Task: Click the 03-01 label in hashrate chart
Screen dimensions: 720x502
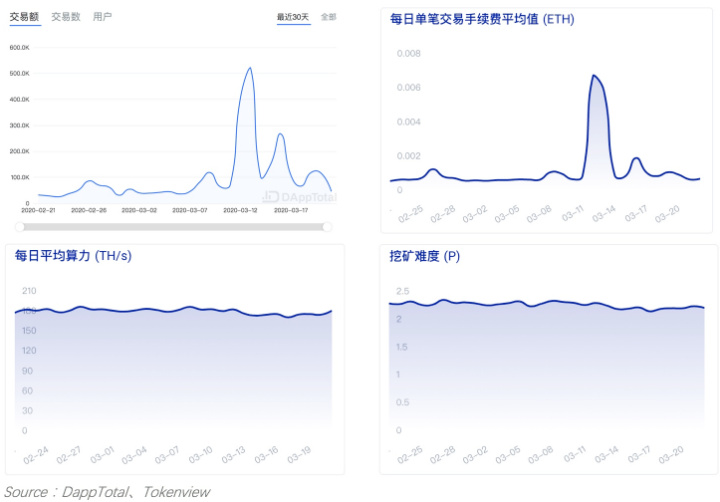Action: (102, 455)
